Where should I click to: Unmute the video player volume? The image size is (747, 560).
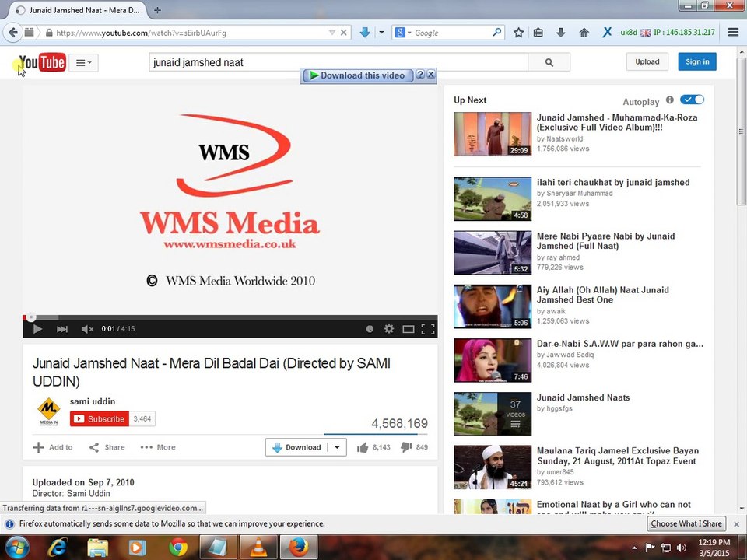86,328
